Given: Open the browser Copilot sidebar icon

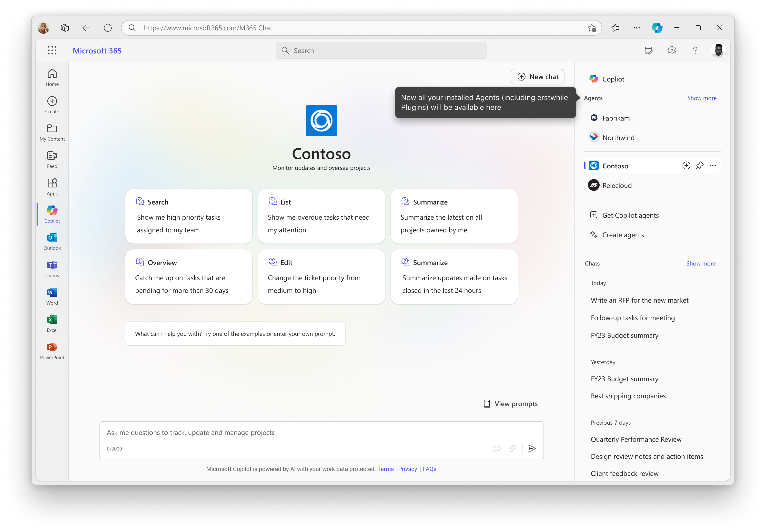Looking at the screenshot, I should point(657,28).
